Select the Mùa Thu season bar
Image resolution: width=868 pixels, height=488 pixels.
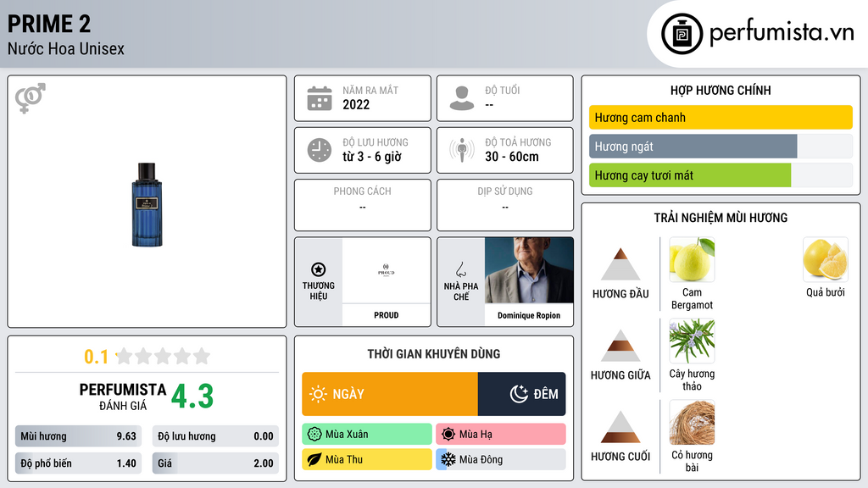coord(367,459)
